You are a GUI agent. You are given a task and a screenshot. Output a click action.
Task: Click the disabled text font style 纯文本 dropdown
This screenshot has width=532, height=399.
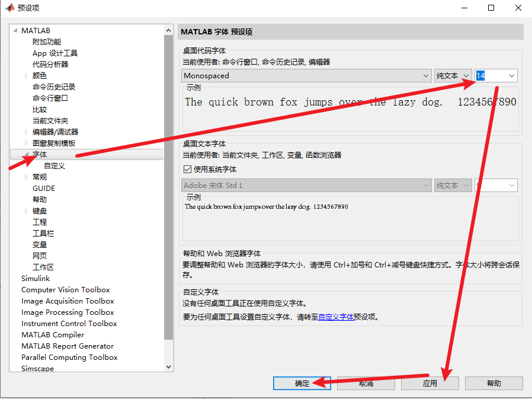[453, 185]
